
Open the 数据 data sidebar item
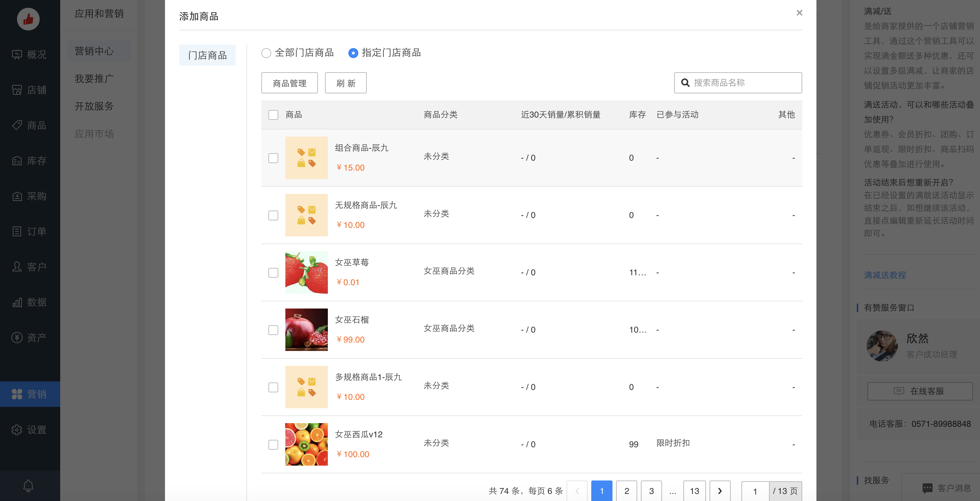[30, 302]
